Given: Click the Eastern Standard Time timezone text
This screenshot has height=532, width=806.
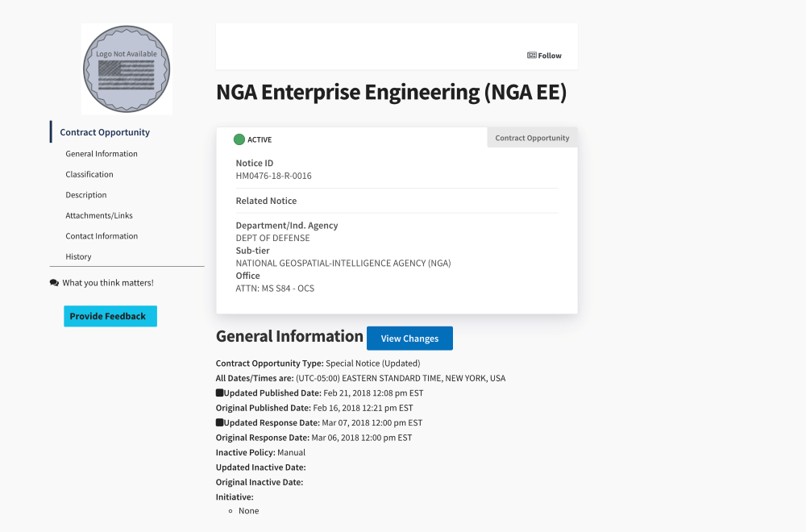Looking at the screenshot, I should coord(401,378).
